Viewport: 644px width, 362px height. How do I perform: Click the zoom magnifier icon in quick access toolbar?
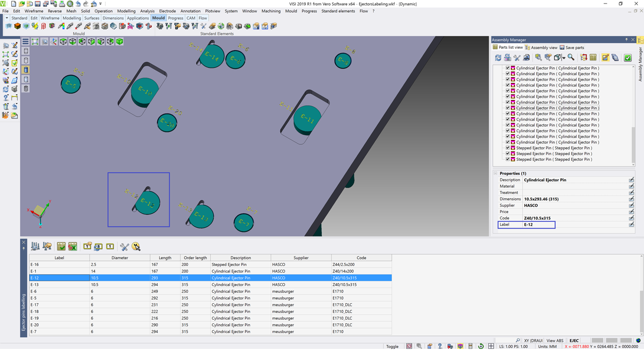(70, 4)
